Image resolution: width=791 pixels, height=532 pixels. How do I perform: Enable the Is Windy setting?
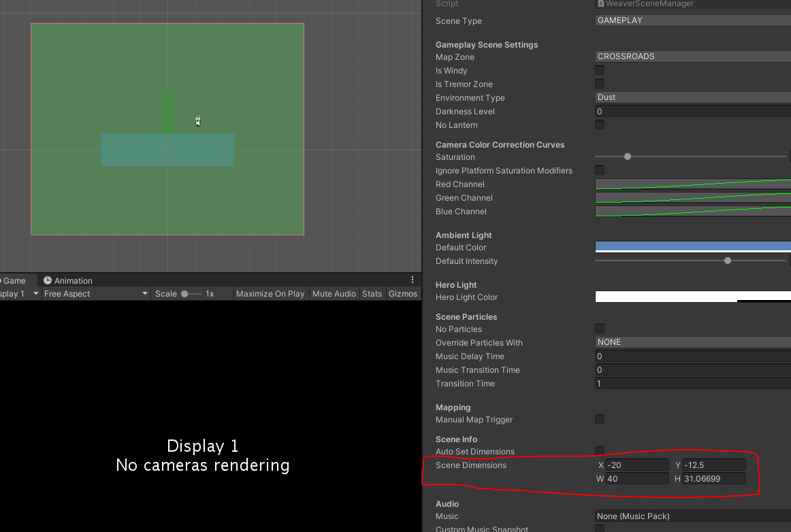coord(600,70)
